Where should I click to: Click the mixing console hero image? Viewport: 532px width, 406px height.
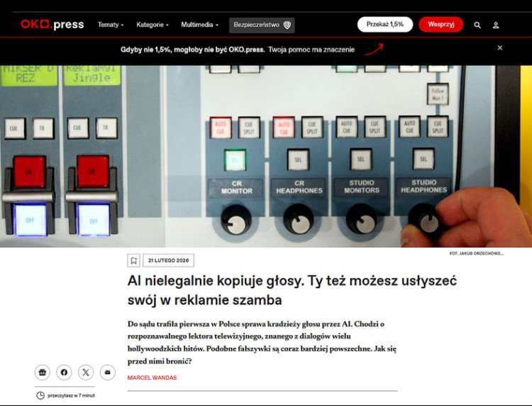(x=266, y=156)
